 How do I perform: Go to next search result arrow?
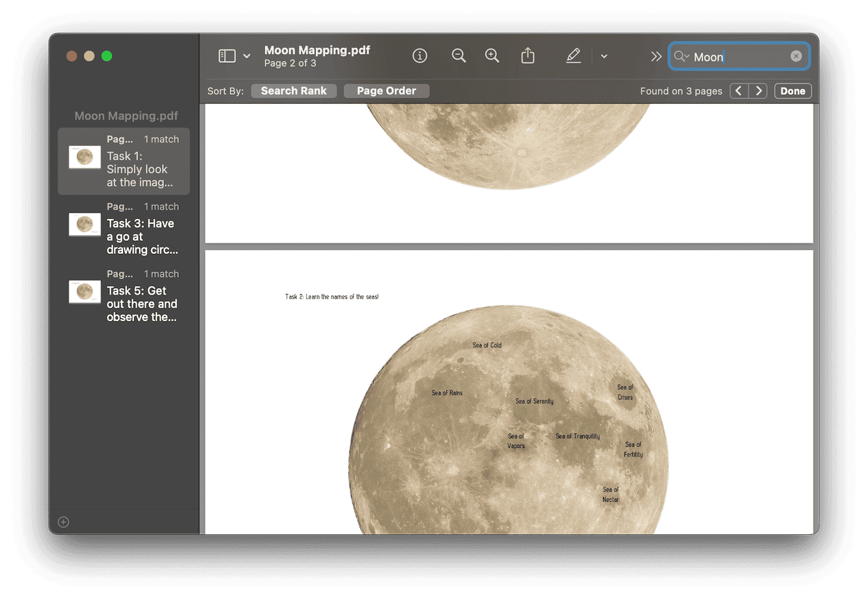point(758,91)
